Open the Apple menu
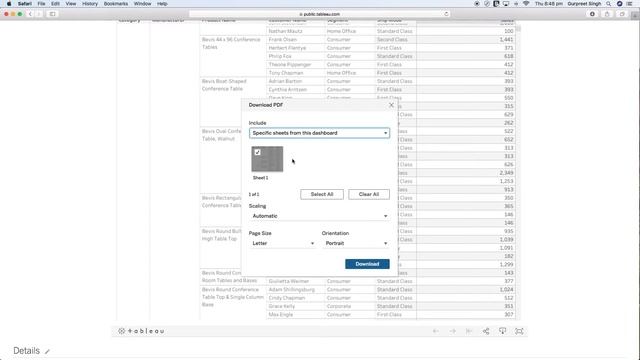Screen dimensions: 640x360 coord(9,4)
